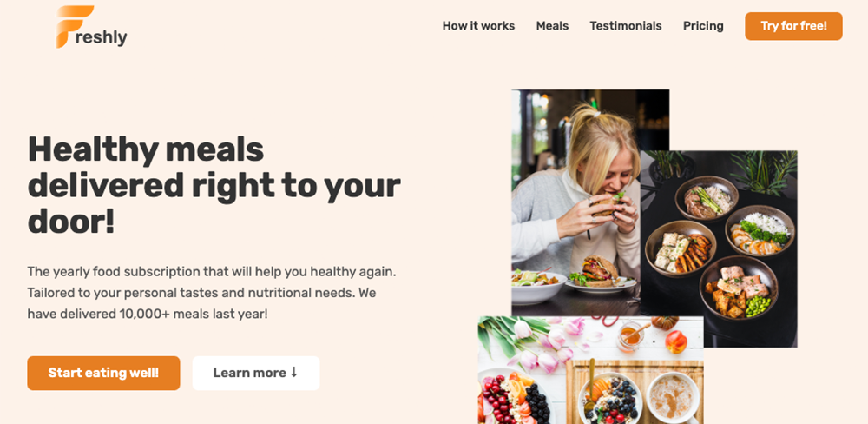Click the orange Freshly F logo icon
Screen dimensions: 868x424
click(74, 27)
